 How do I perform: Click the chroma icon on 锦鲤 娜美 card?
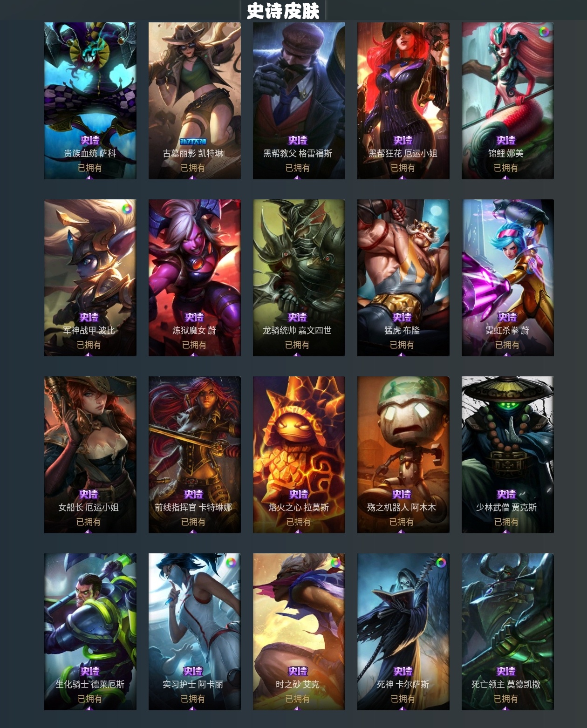click(544, 32)
